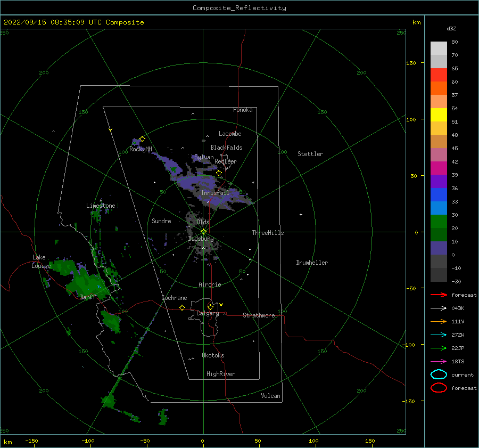Image resolution: width=479 pixels, height=448 pixels.
Task: Click the Sylvan label
Action: tap(204, 157)
